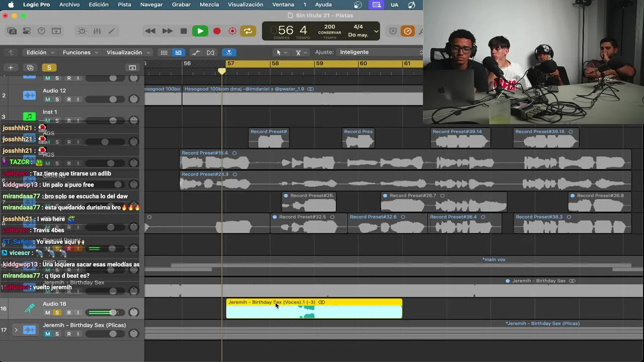Click the track area back arrow icon
The image size is (644, 362).
coord(11,52)
